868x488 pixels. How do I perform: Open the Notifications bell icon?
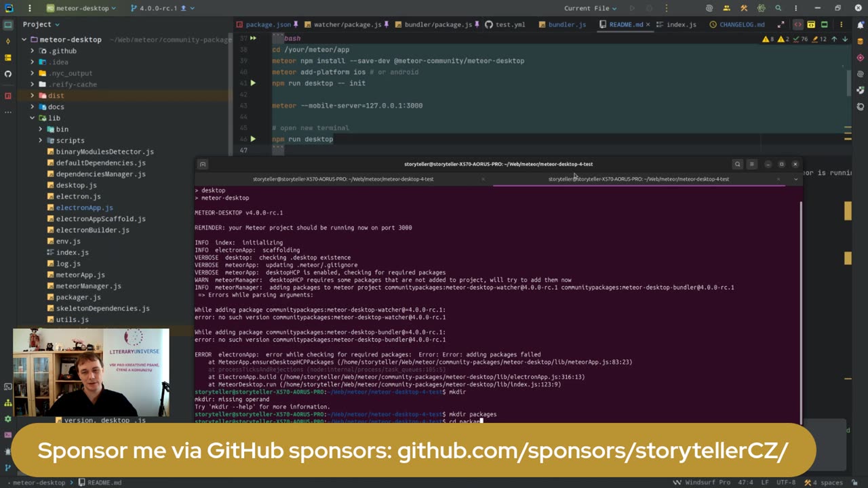[861, 24]
